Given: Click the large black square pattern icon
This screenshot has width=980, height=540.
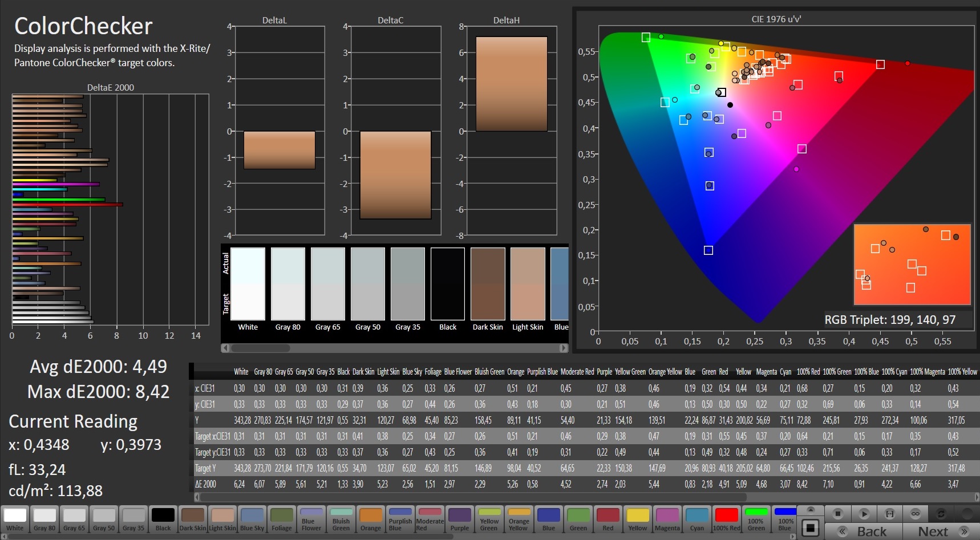Looking at the screenshot, I should 811,527.
